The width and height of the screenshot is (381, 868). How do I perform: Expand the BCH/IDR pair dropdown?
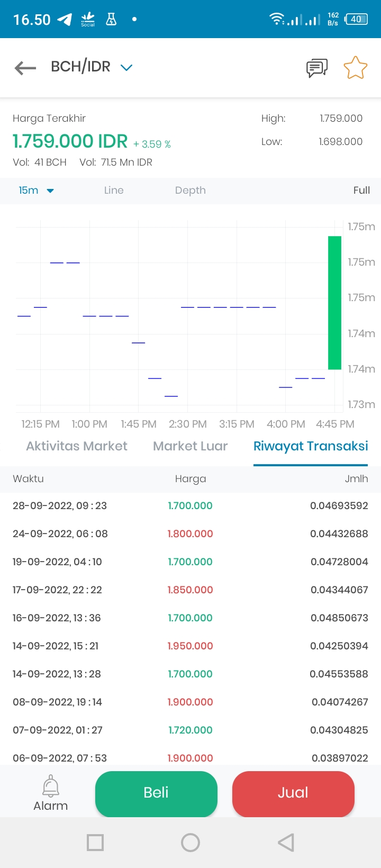[x=126, y=67]
